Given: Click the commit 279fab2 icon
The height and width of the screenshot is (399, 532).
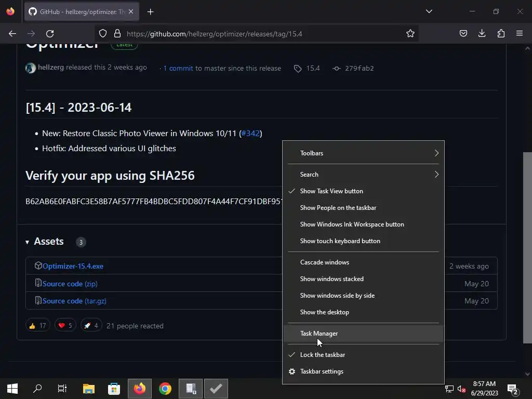Looking at the screenshot, I should 336,69.
